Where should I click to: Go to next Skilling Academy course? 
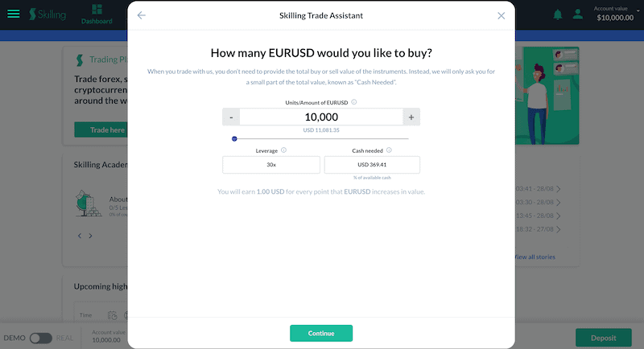click(x=90, y=236)
